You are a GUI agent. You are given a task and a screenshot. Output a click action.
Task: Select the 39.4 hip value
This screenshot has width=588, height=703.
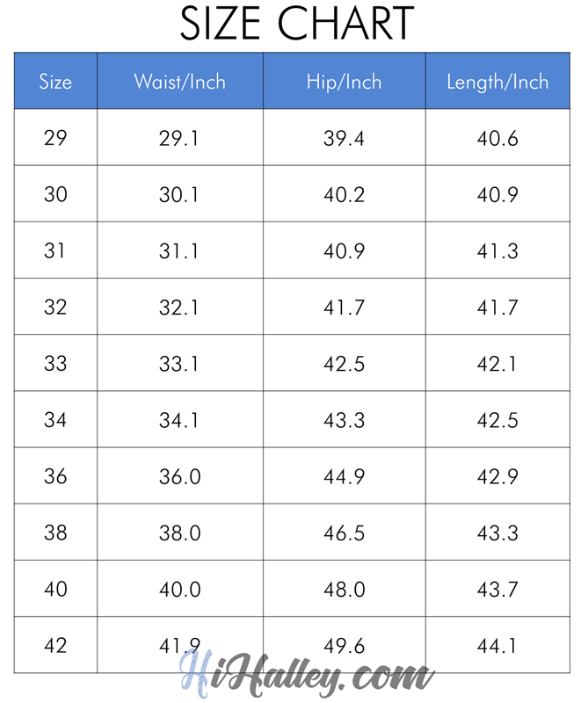coord(344,138)
